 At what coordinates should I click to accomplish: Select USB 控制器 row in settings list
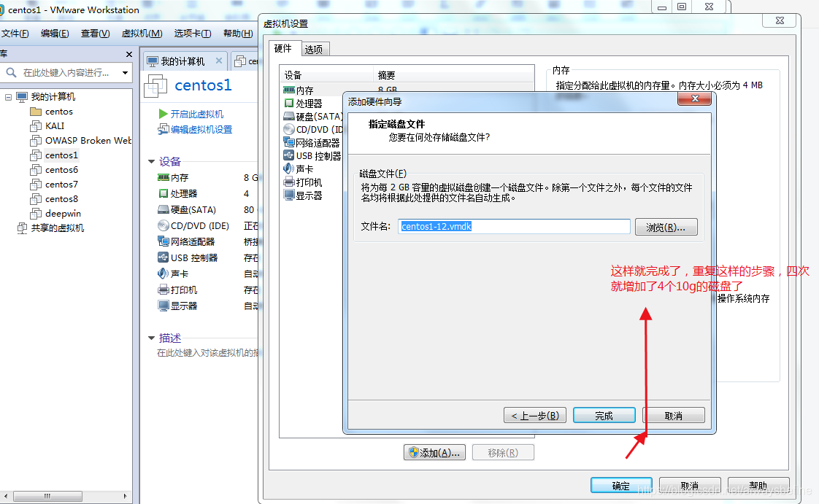[312, 156]
